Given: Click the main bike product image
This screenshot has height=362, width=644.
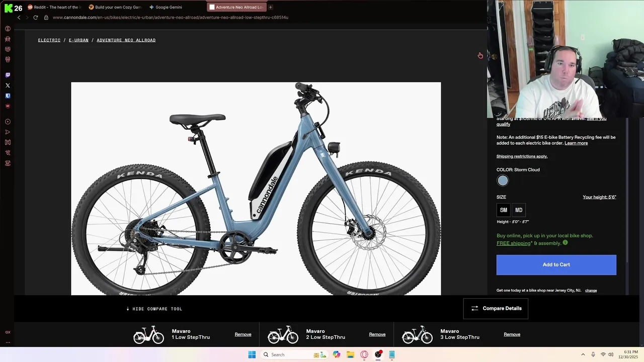Looking at the screenshot, I should coord(256,189).
